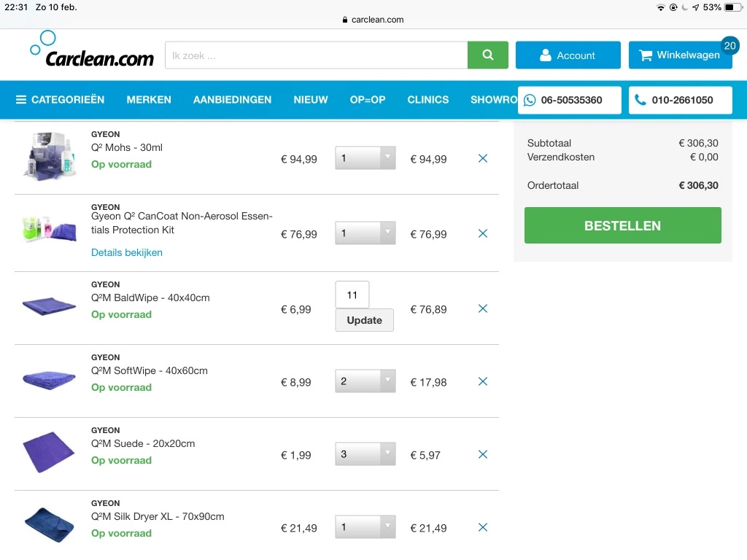Remove Q² Mohs 30ml from cart
This screenshot has height=560, width=747.
483,158
